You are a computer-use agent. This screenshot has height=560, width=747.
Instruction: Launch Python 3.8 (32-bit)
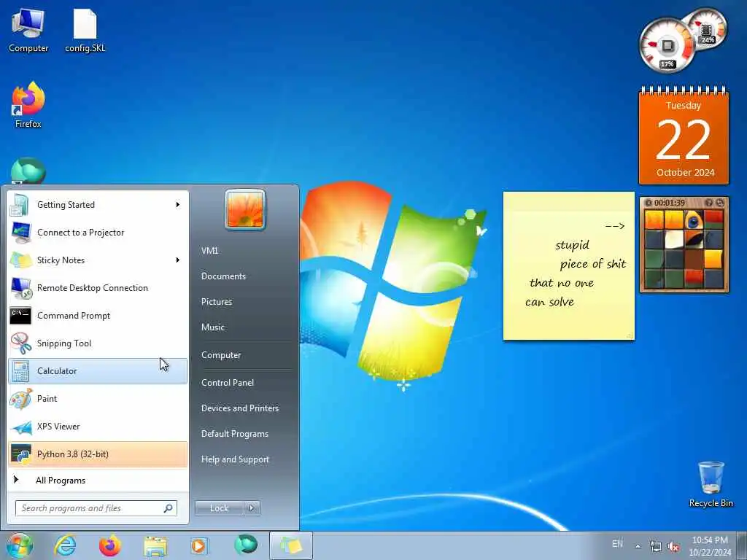pos(98,454)
